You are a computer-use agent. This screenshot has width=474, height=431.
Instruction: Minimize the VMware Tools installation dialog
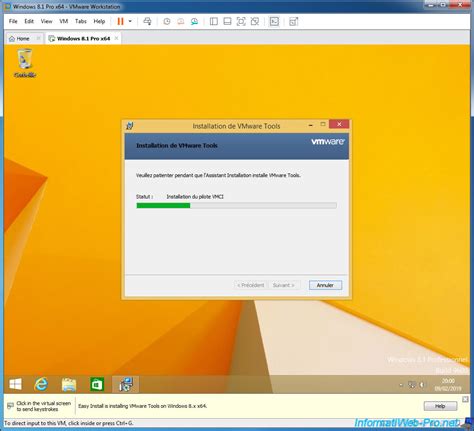[311, 125]
